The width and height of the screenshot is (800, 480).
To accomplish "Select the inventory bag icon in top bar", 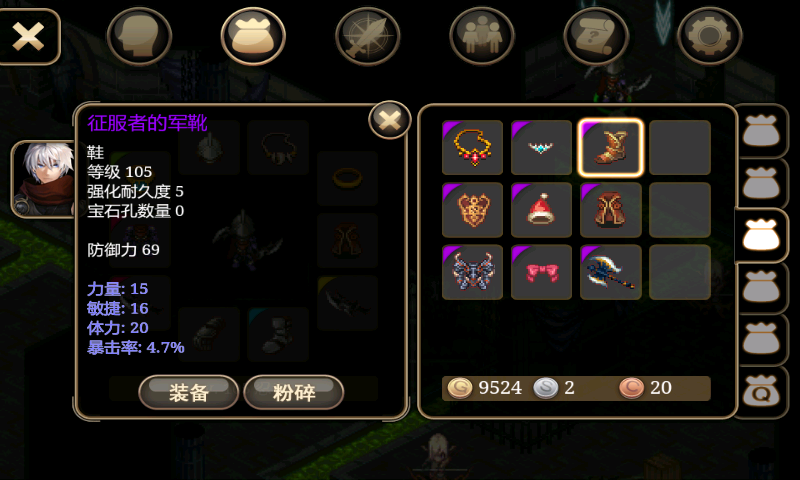I will click(253, 36).
